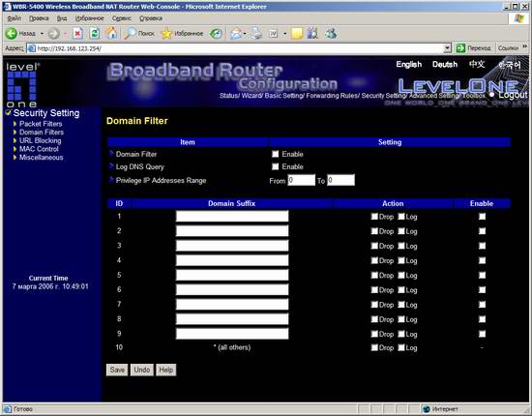
Task: Open Domain Filters in the sidebar
Action: (x=42, y=132)
